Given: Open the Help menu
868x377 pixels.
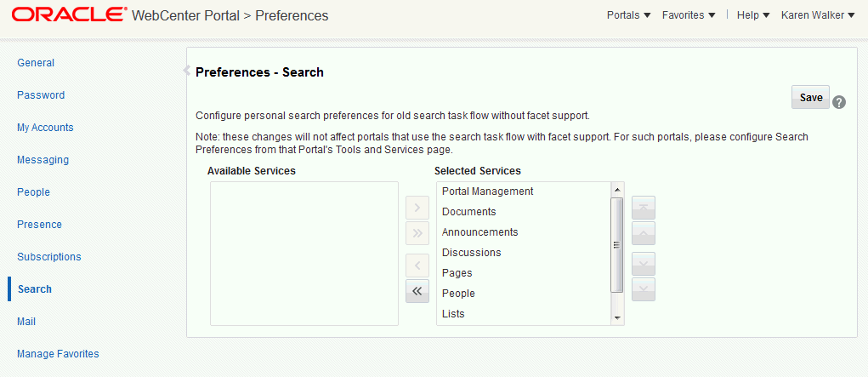Looking at the screenshot, I should pos(753,15).
